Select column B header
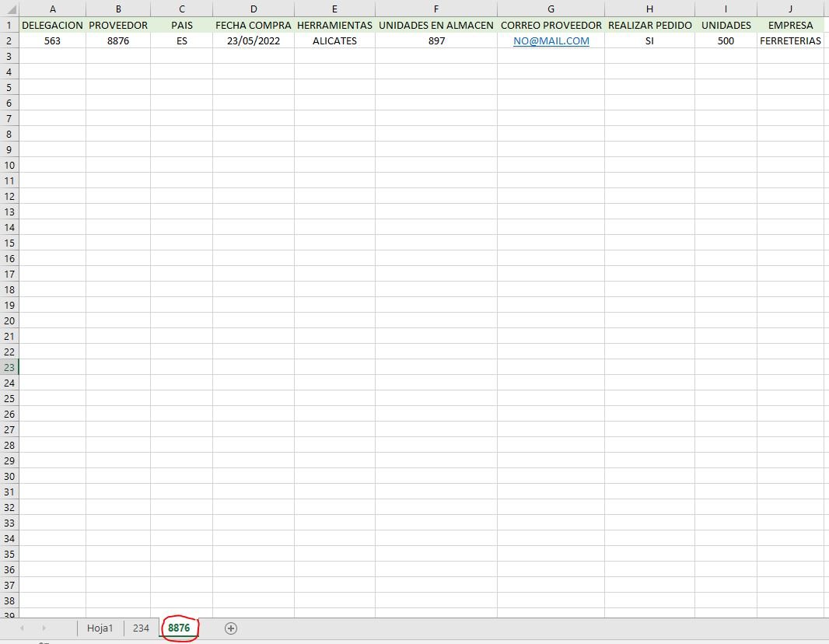 (118, 9)
